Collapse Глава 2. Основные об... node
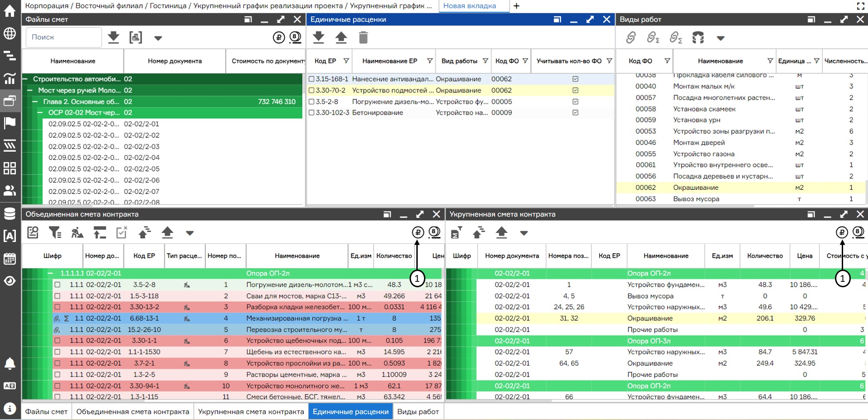Image resolution: width=868 pixels, height=420 pixels. pyautogui.click(x=35, y=101)
